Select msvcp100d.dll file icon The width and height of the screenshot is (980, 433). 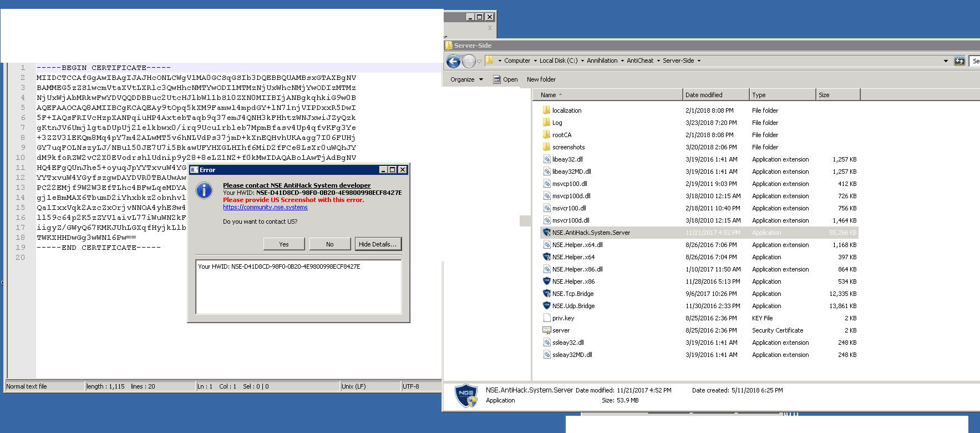547,196
